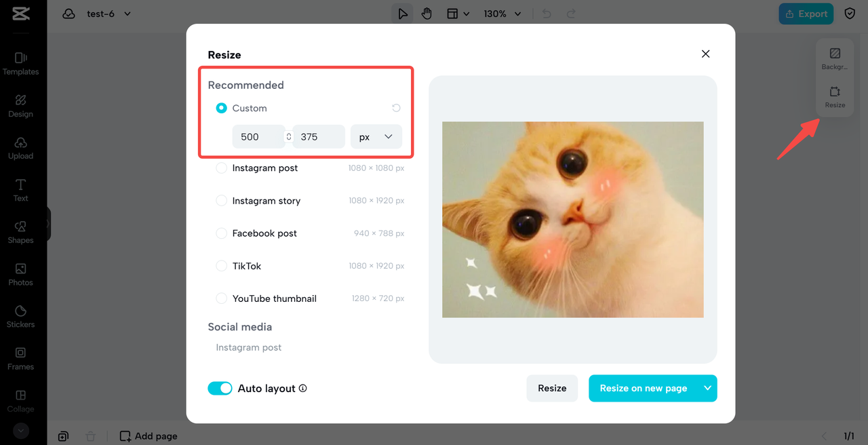868x445 pixels.
Task: Click Instagram post under Social media
Action: [x=249, y=347]
